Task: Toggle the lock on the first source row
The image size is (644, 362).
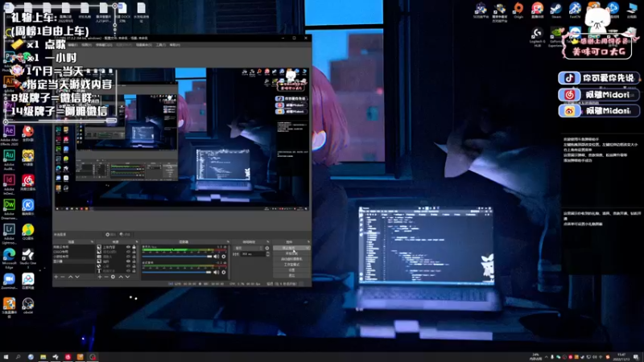Action: pos(134,247)
